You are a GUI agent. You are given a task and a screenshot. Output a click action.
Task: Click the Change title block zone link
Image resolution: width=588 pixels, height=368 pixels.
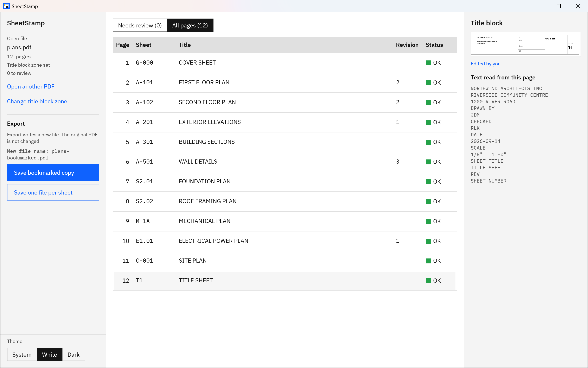point(37,101)
